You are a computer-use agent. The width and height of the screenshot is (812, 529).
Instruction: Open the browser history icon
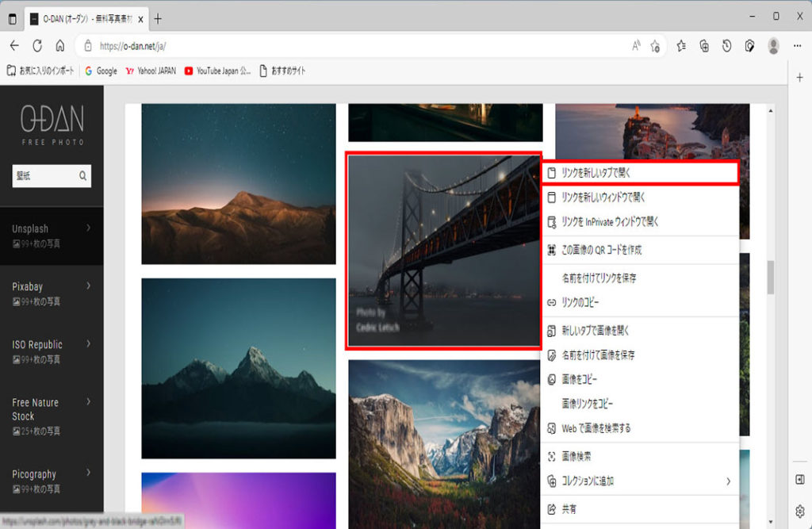coord(726,46)
